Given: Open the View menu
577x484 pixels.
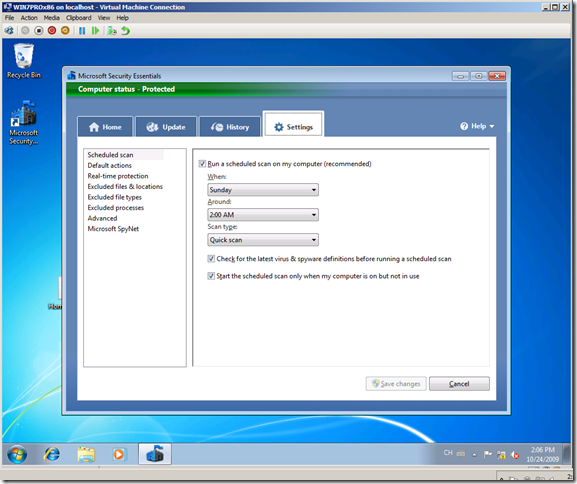Looking at the screenshot, I should (x=104, y=18).
